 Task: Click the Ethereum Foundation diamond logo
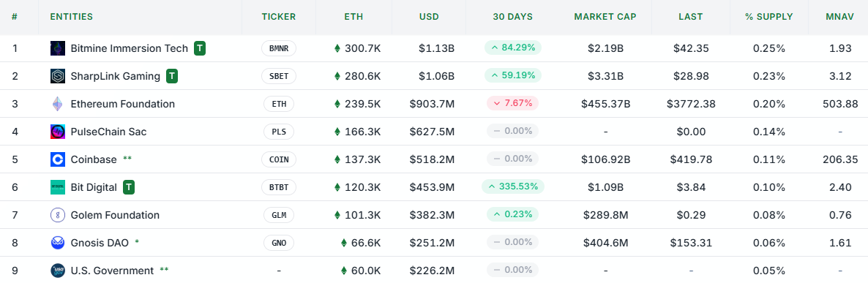58,104
